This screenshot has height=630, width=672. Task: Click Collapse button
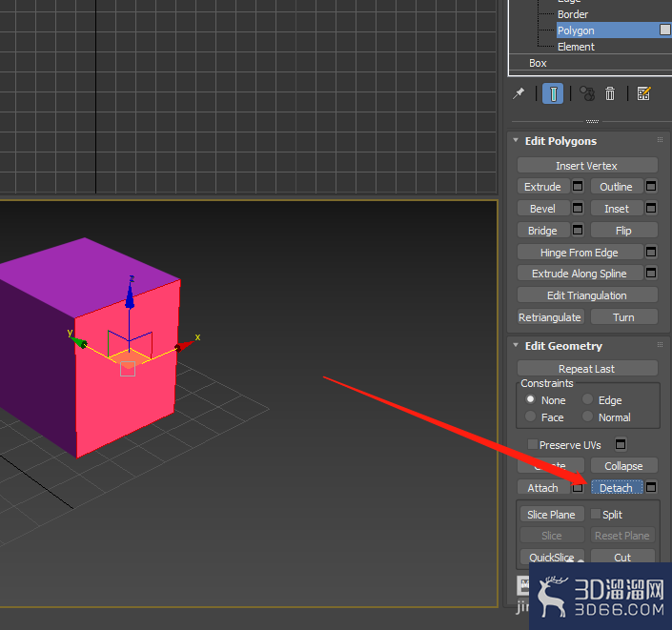624,466
